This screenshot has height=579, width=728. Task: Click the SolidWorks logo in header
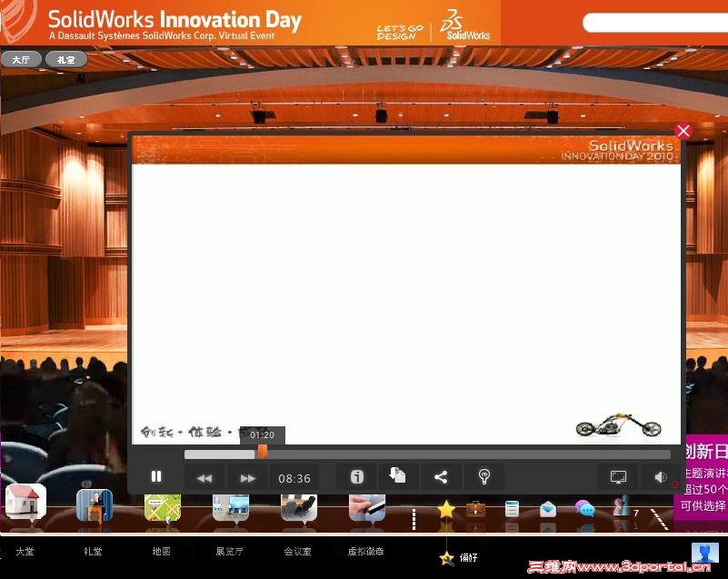(x=464, y=25)
